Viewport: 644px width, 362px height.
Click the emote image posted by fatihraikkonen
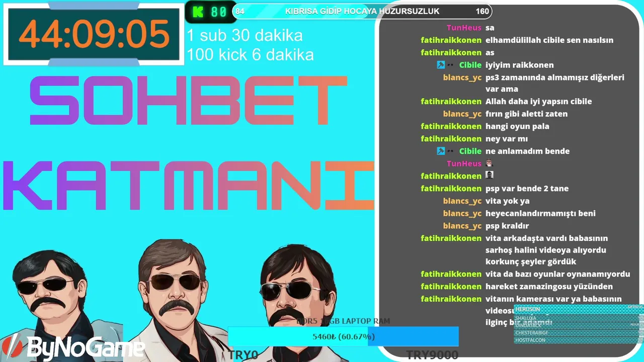pyautogui.click(x=489, y=175)
